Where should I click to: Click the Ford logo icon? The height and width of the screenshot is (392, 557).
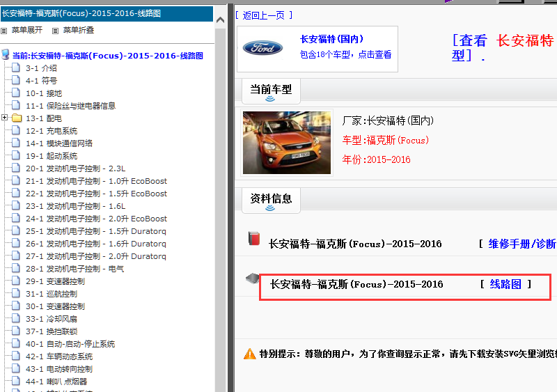tap(262, 48)
